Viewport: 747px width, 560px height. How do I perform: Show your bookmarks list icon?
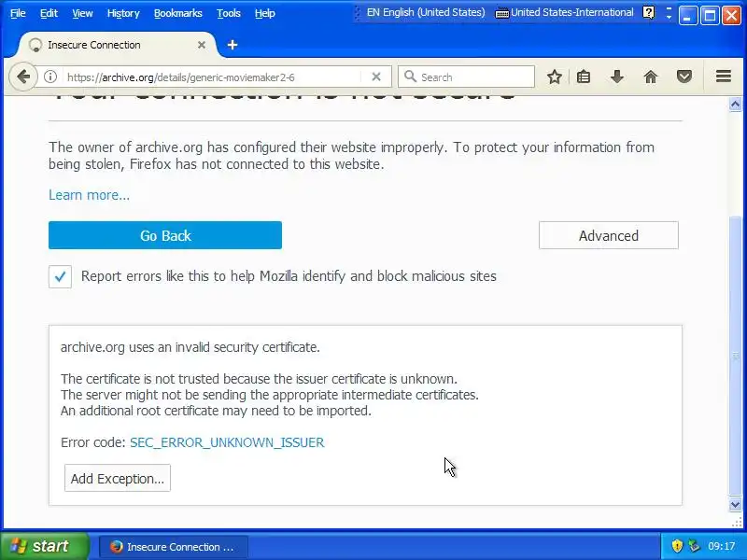584,77
